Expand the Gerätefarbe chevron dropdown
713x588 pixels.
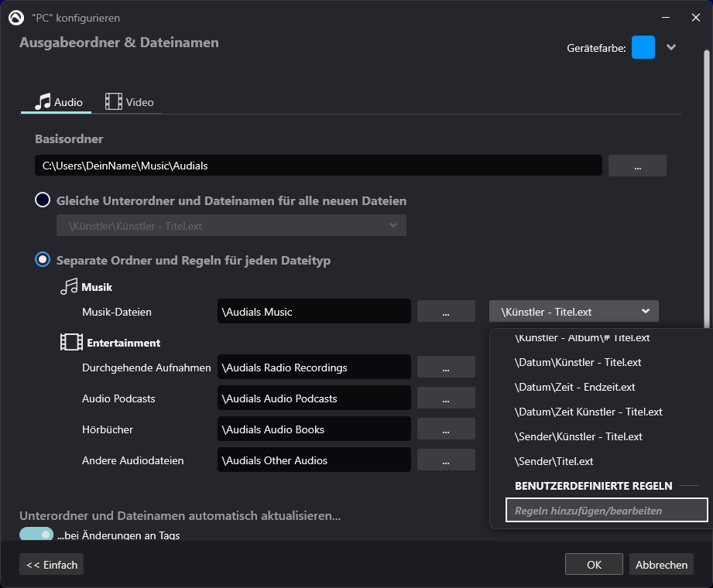pyautogui.click(x=671, y=47)
